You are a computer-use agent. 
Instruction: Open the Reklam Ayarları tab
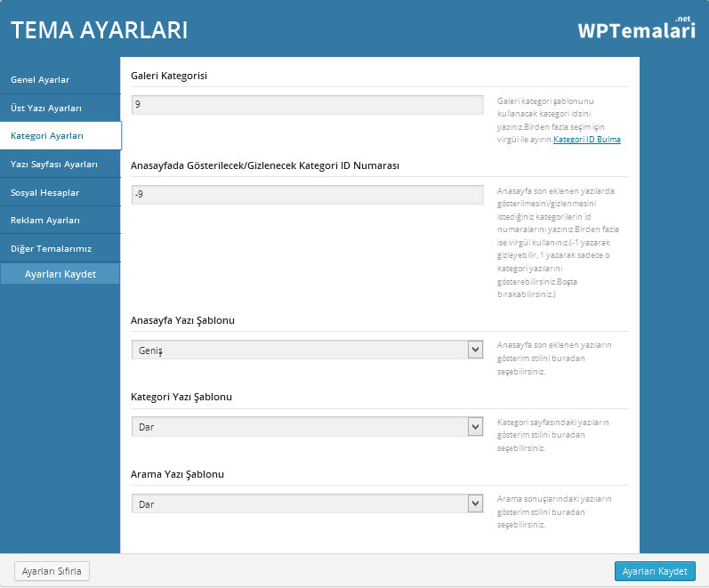click(60, 221)
